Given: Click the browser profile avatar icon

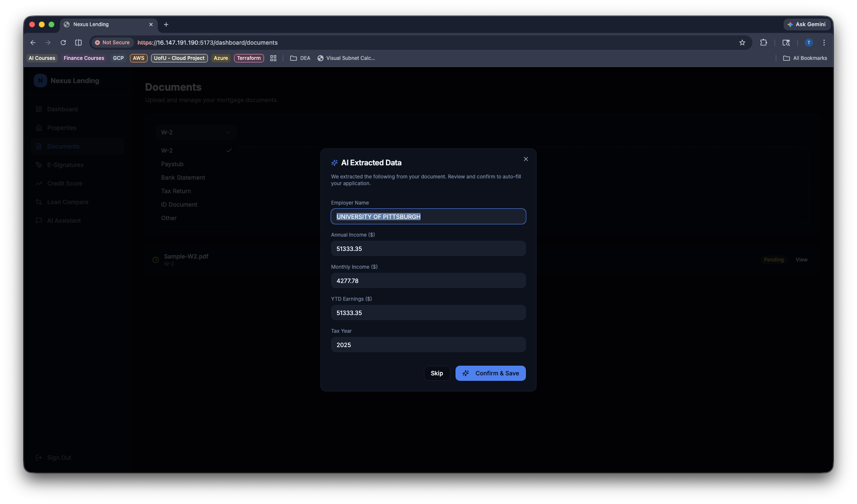Looking at the screenshot, I should point(808,43).
